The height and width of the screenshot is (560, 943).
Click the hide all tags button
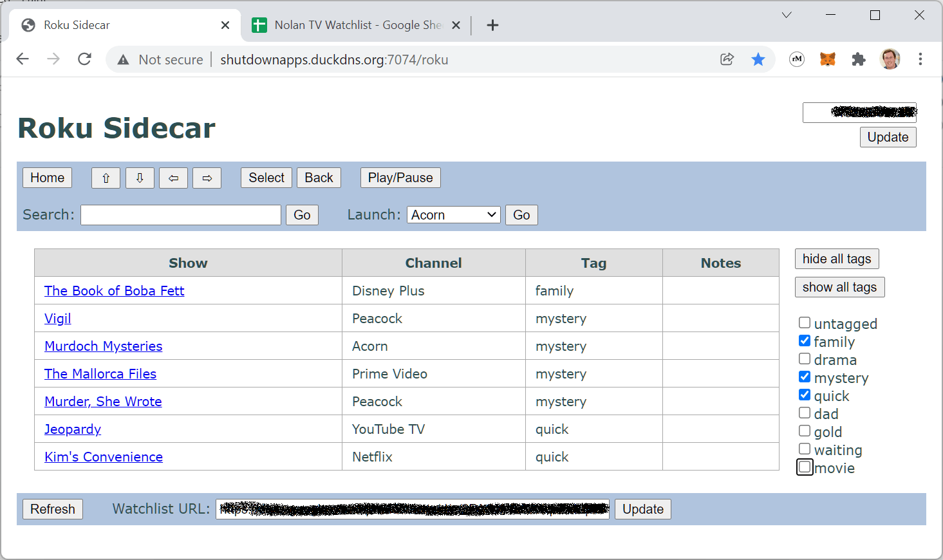pos(837,259)
